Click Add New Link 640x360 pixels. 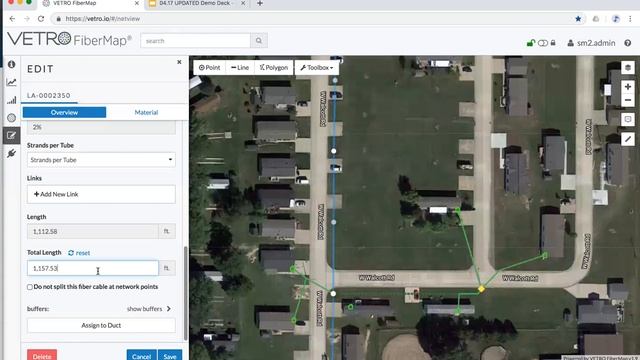click(x=101, y=194)
